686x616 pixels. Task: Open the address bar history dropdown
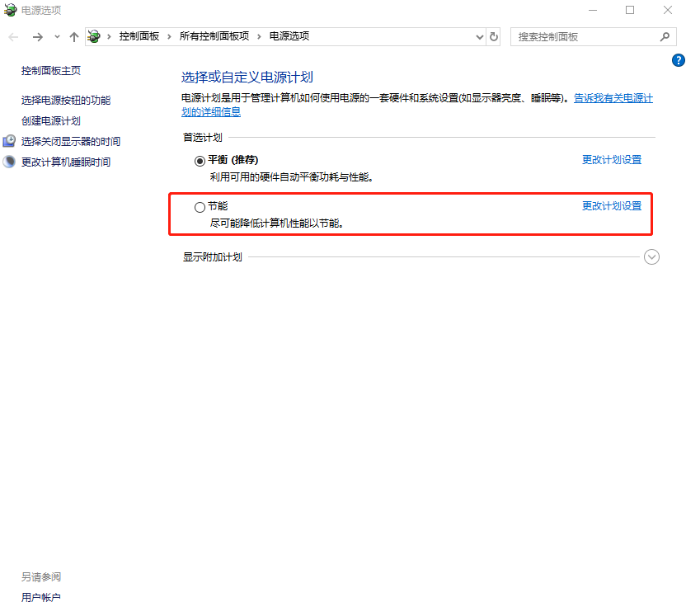click(481, 37)
